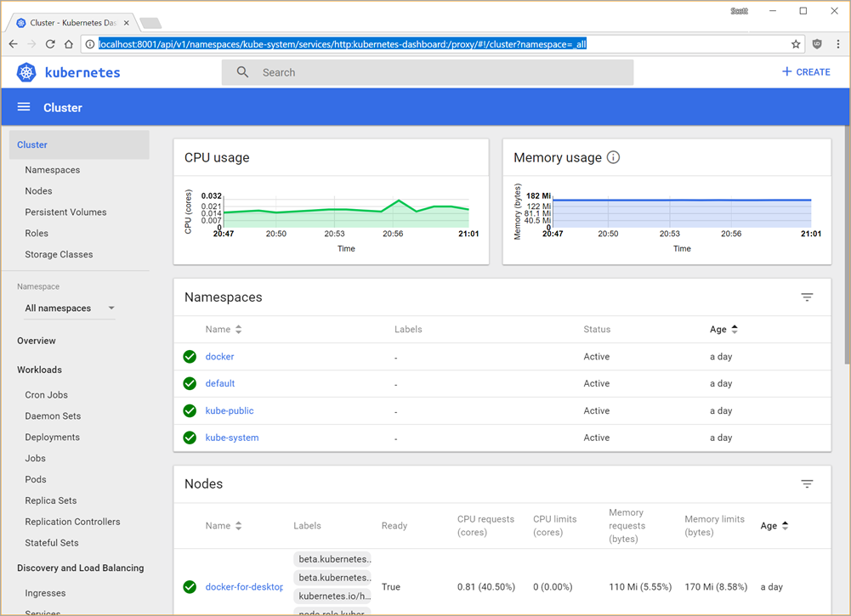Open the Chrome three-dot menu

(x=838, y=44)
